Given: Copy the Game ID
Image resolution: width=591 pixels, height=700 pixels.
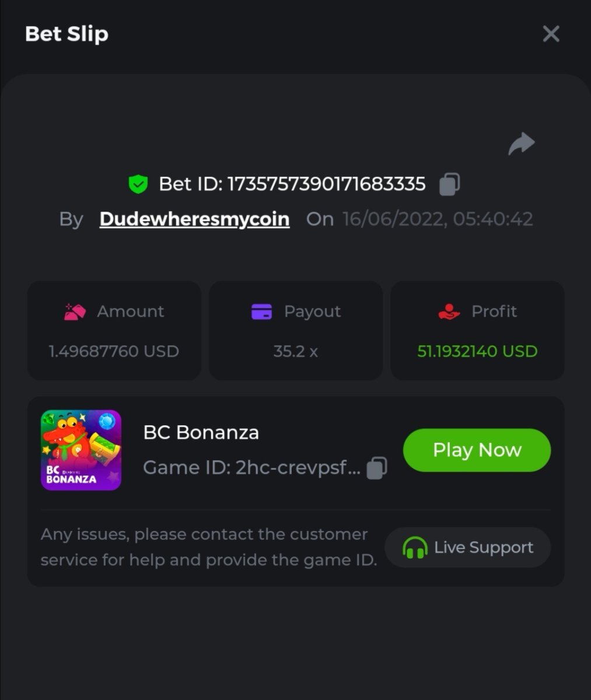Looking at the screenshot, I should coord(377,468).
